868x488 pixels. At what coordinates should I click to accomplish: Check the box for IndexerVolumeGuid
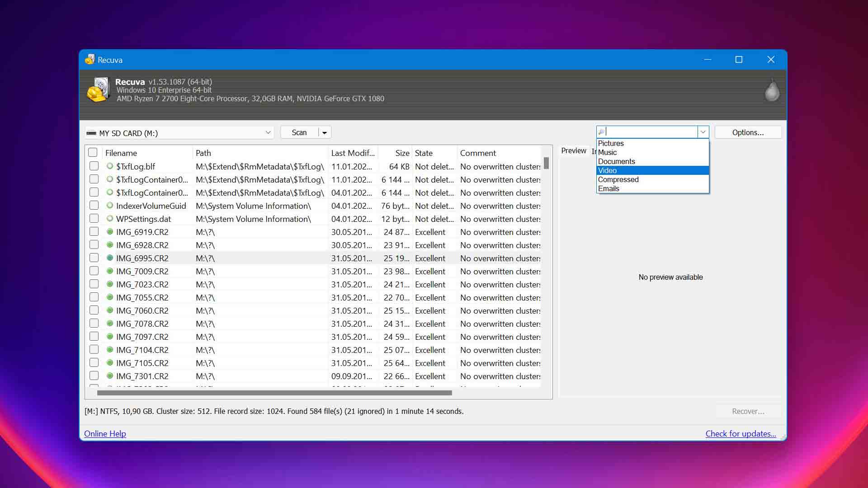pos(94,205)
